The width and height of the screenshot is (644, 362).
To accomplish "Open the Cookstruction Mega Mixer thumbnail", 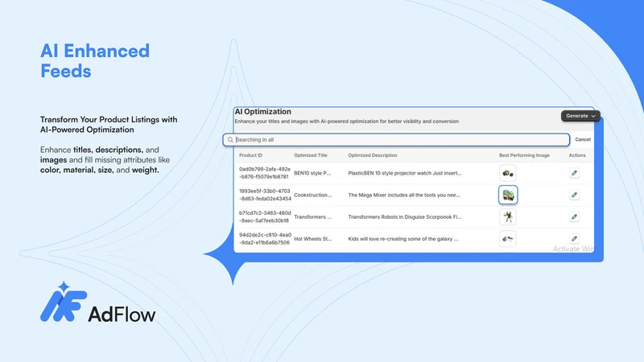I will click(x=508, y=195).
